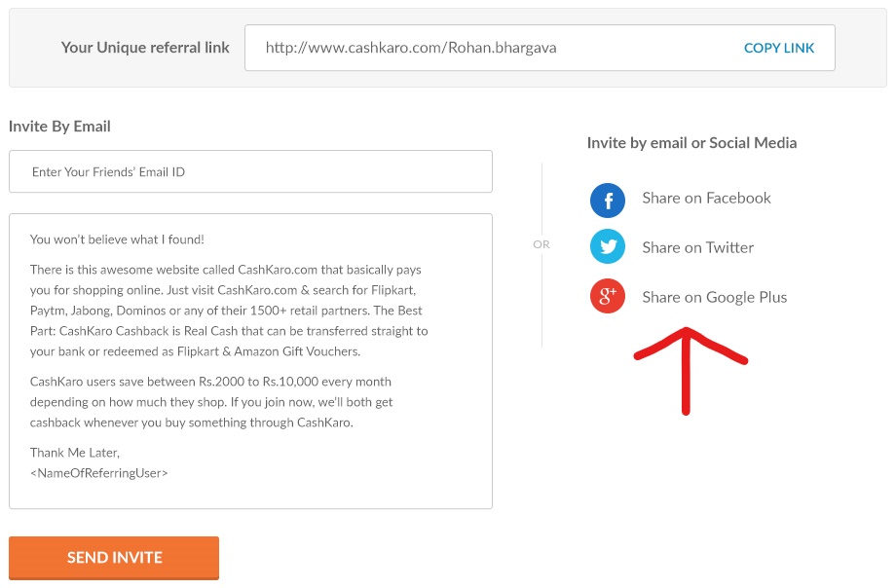This screenshot has height=588, width=896.
Task: Click the referral URL text
Action: point(411,48)
